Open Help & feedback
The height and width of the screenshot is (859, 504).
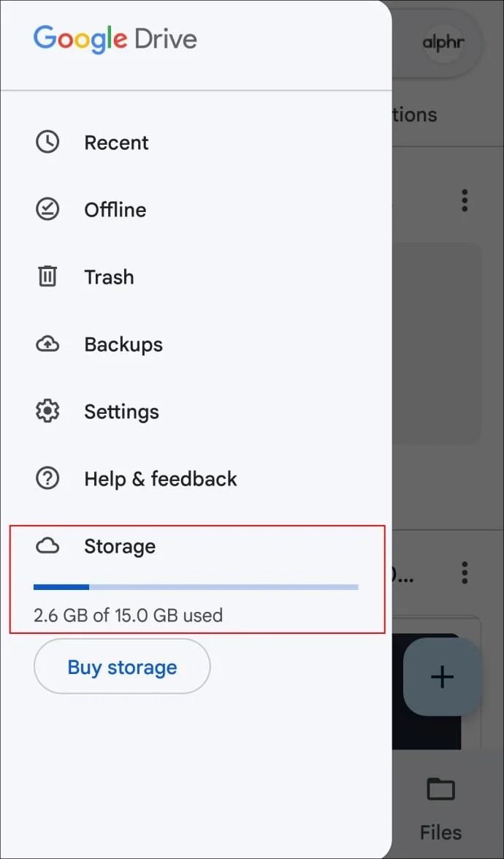(161, 478)
